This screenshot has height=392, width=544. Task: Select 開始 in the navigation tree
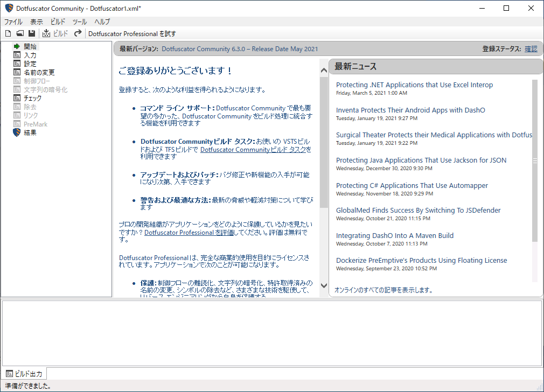30,46
